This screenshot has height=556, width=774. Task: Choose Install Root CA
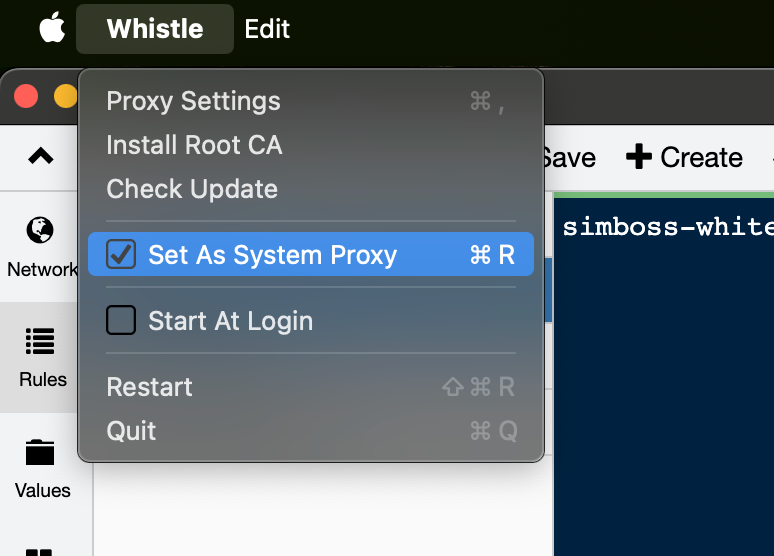194,145
